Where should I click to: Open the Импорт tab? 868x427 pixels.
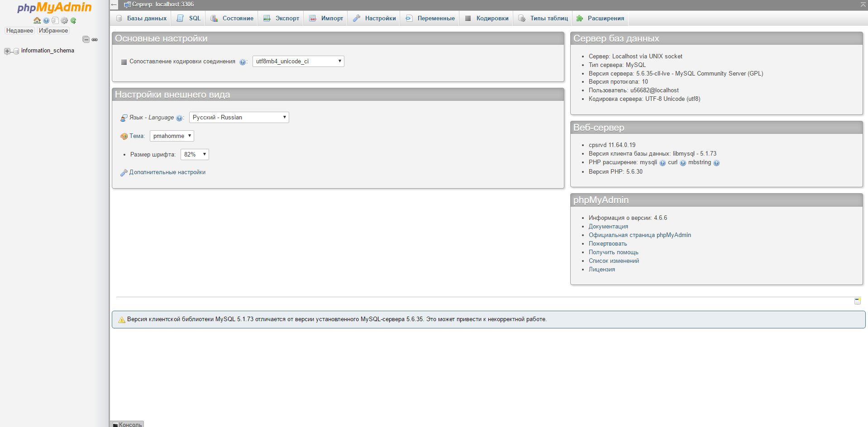click(326, 19)
